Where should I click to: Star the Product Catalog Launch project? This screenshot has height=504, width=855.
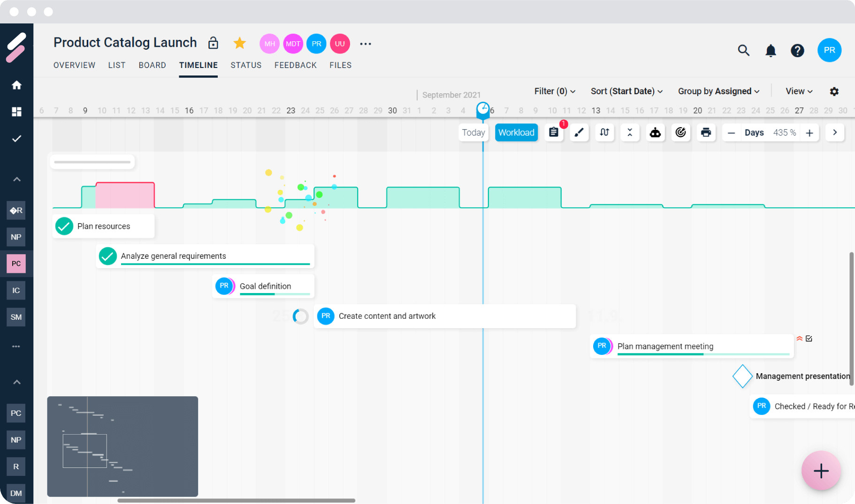(x=240, y=44)
